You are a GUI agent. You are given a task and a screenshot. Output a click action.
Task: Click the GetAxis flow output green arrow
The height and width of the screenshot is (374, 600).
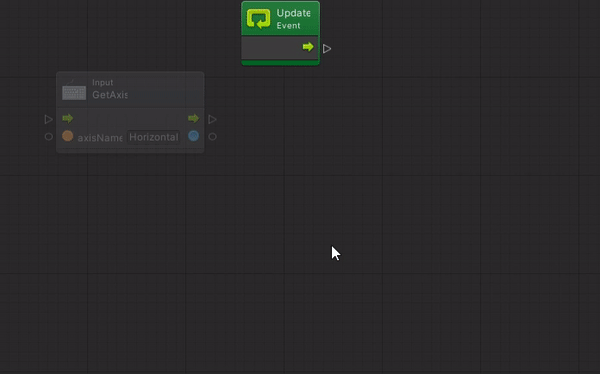click(194, 118)
